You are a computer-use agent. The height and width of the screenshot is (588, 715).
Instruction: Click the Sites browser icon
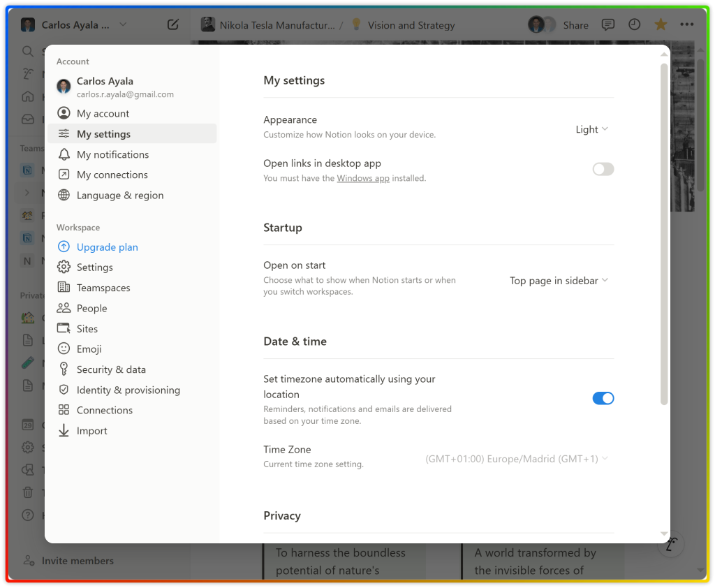pos(64,328)
